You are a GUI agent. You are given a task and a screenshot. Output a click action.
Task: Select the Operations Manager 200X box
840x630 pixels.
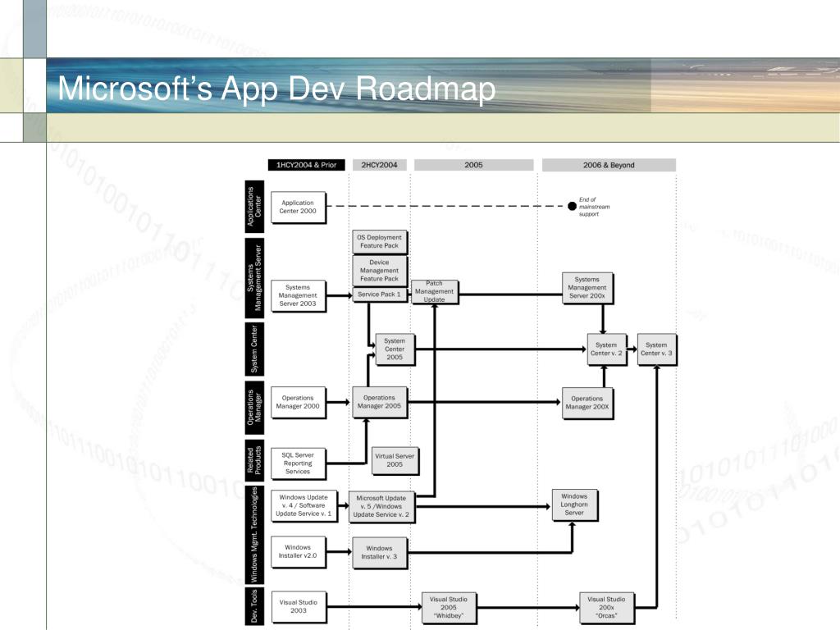click(x=587, y=403)
